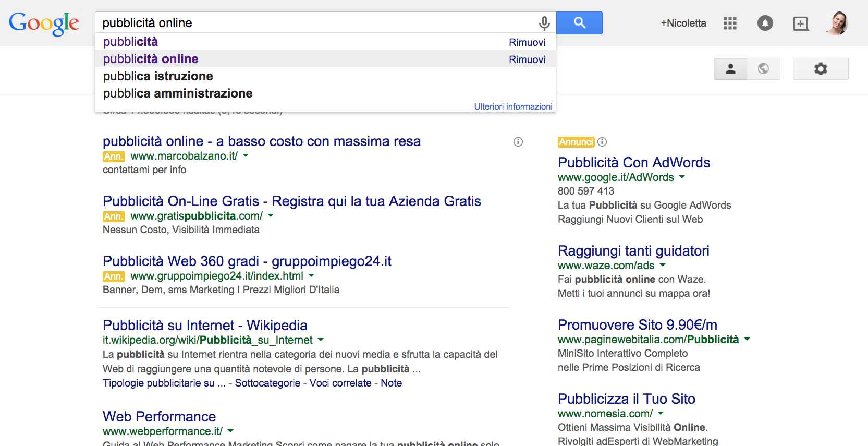The width and height of the screenshot is (868, 446).
Task: Choose the 'pubblica amministrazione' suggestion
Action: pos(178,93)
